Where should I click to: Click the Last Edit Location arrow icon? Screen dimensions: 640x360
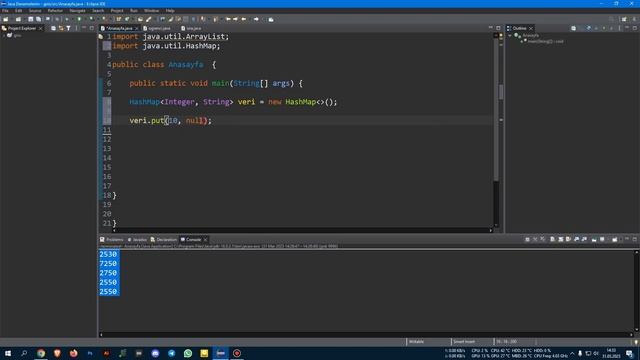tap(229, 19)
